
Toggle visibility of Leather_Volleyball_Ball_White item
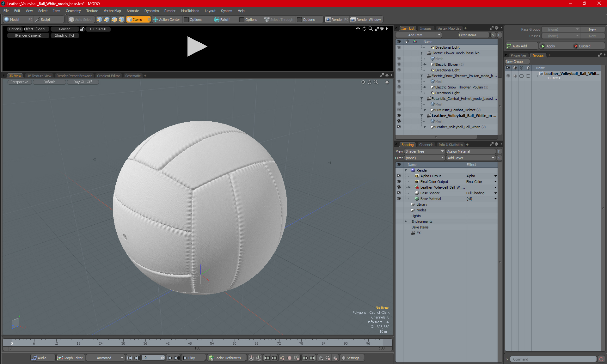(399, 127)
